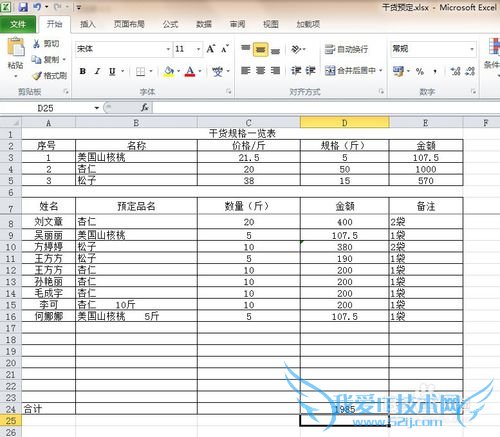500x437 pixels.
Task: Open the font name 宋体 dropdown
Action: point(168,49)
